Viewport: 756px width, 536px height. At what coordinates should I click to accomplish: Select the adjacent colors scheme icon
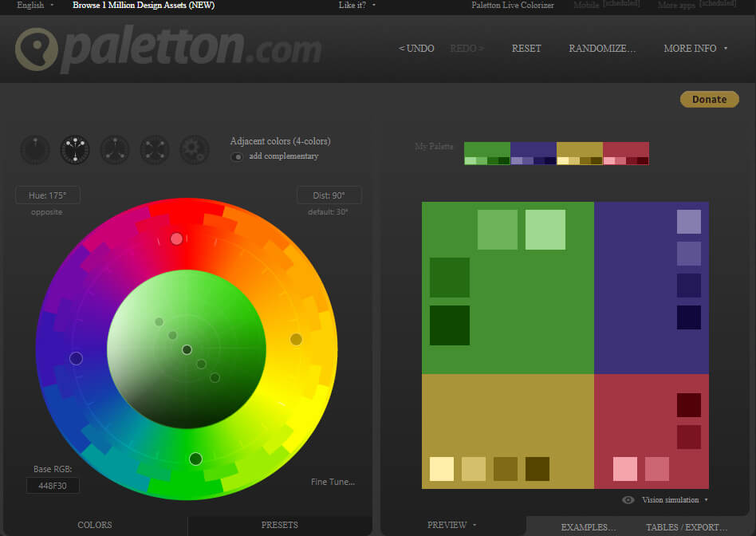(75, 150)
